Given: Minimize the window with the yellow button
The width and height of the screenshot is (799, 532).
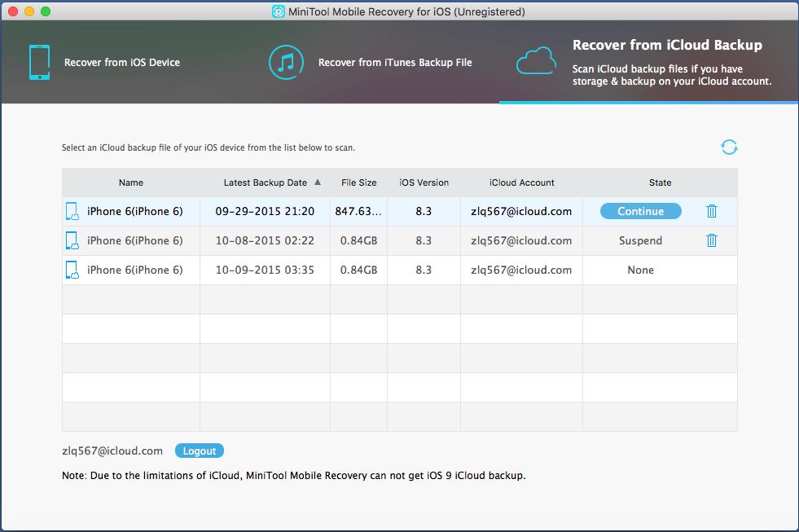Looking at the screenshot, I should pos(29,11).
